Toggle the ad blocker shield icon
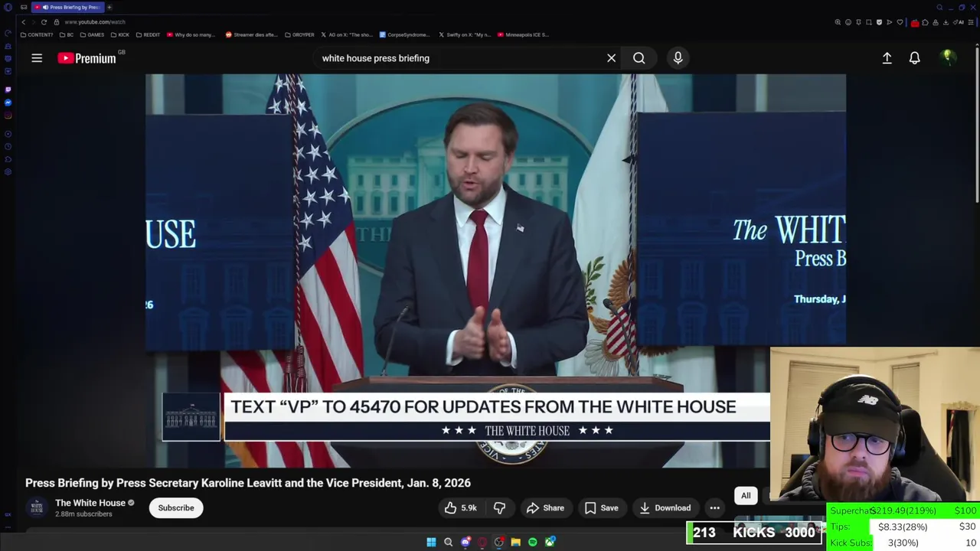 click(x=879, y=22)
